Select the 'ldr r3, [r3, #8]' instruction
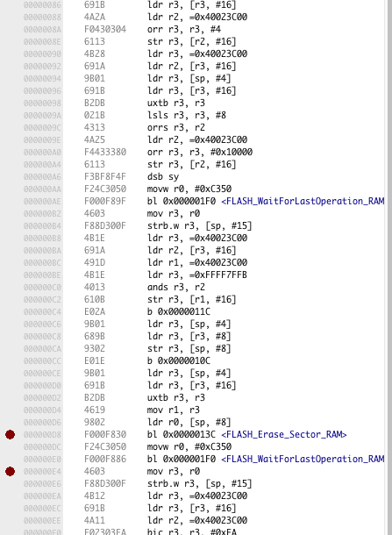Image resolution: width=392 pixels, height=535 pixels. [189, 337]
